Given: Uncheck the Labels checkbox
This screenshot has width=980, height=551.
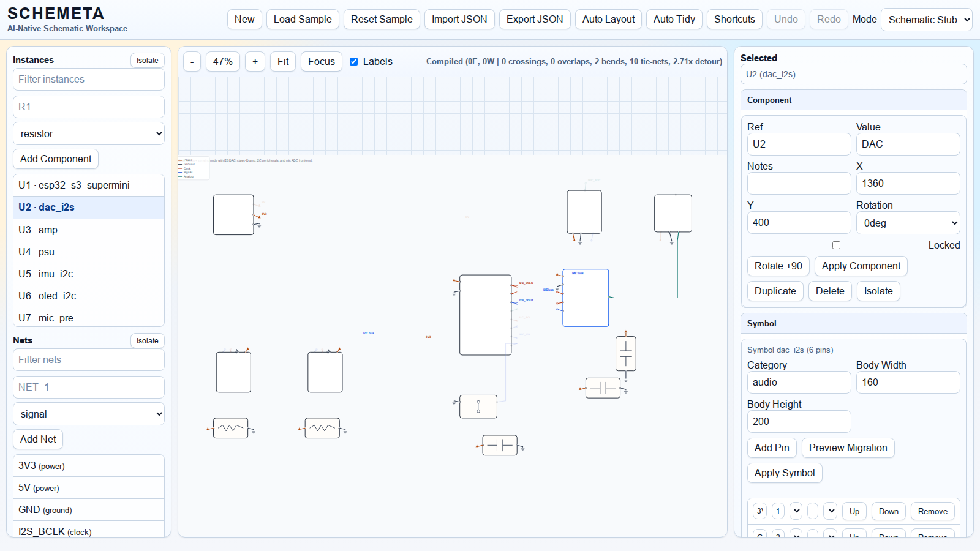Looking at the screenshot, I should click(353, 62).
